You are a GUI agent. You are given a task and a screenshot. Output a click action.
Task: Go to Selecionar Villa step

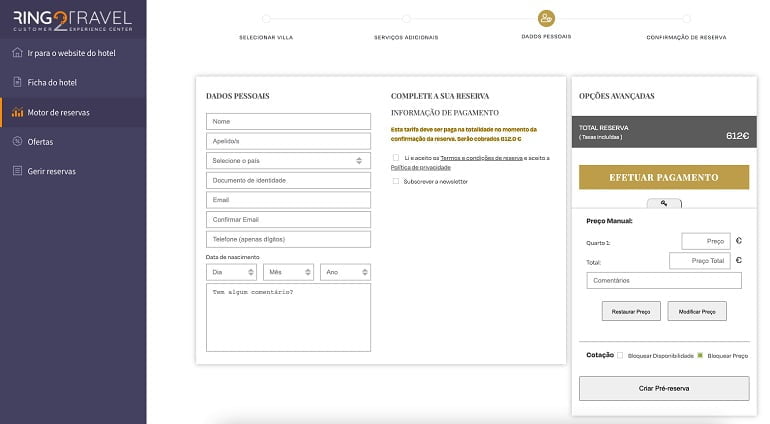click(266, 18)
